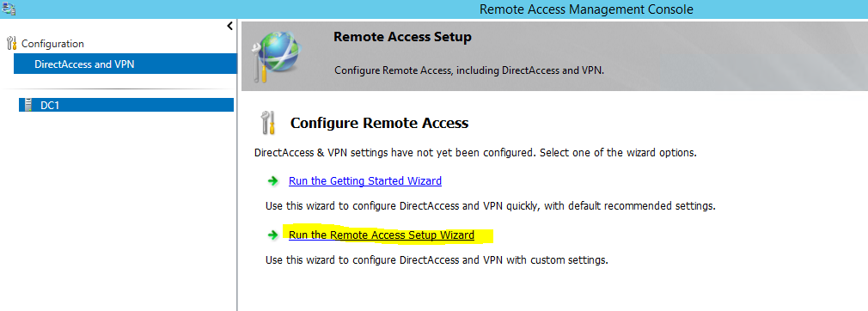Click the Remote Access Management Console title

[x=586, y=9]
